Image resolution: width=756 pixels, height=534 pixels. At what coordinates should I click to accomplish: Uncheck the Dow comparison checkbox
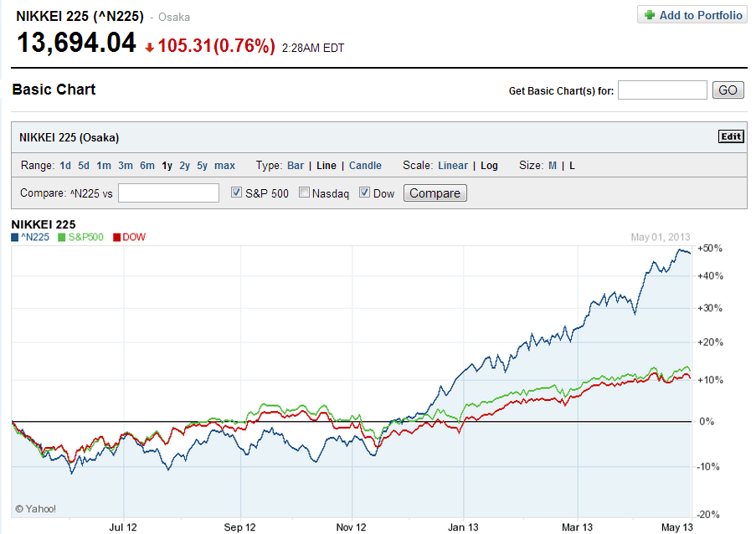(364, 193)
